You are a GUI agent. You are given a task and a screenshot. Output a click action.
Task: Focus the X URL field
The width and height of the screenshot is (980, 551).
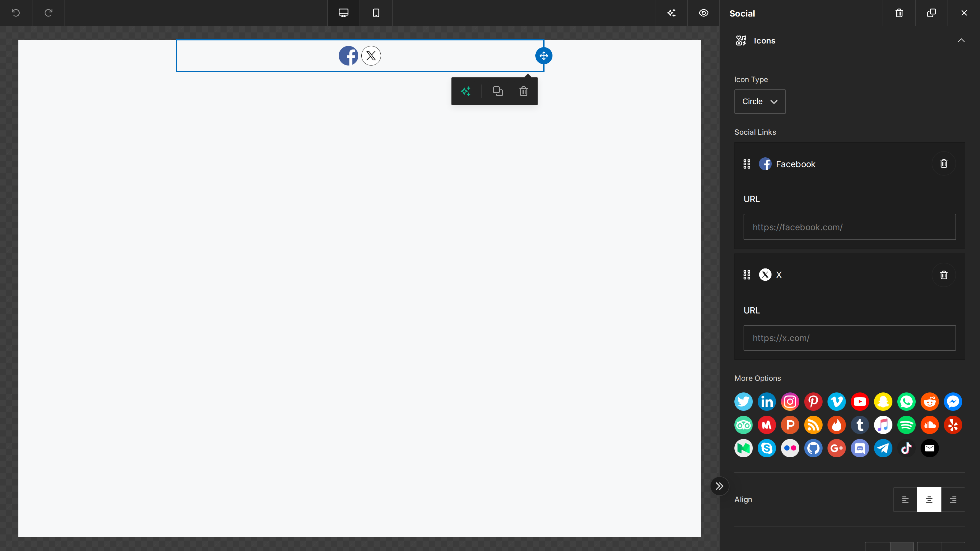click(850, 338)
